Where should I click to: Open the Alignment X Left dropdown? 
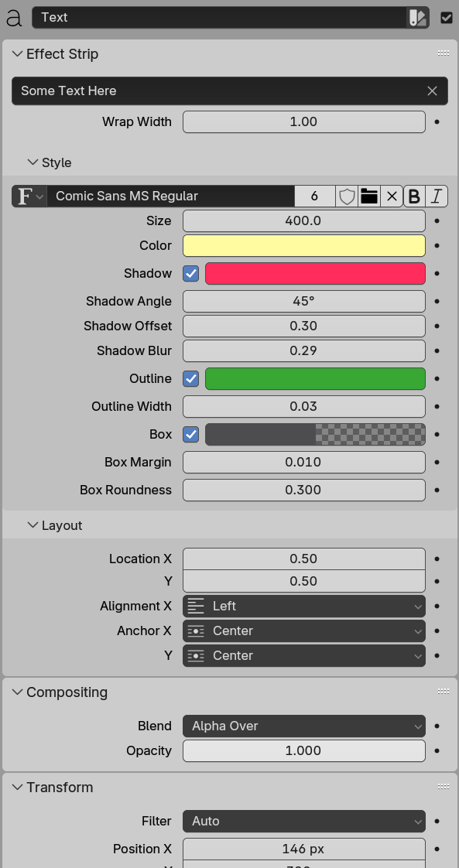pyautogui.click(x=304, y=607)
